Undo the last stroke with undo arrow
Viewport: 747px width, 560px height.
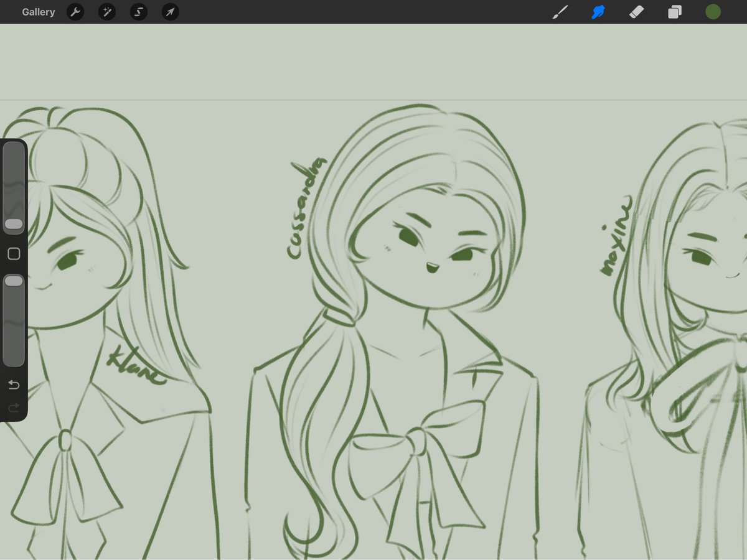coord(14,385)
